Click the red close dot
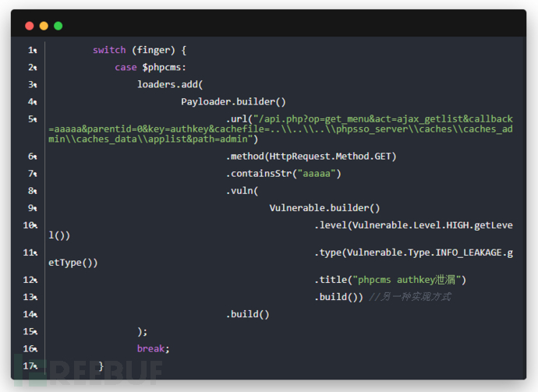The width and height of the screenshot is (538, 392). coord(30,26)
